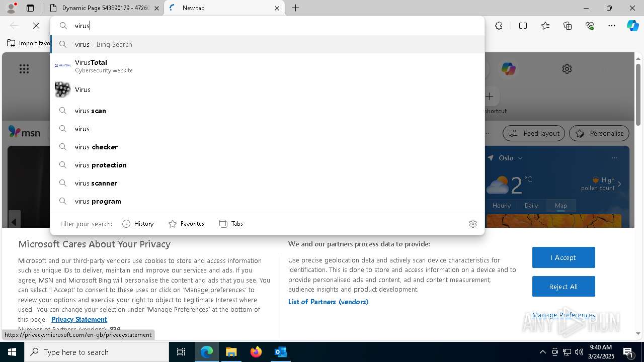
Task: Open Collections icon in toolbar
Action: click(x=568, y=26)
